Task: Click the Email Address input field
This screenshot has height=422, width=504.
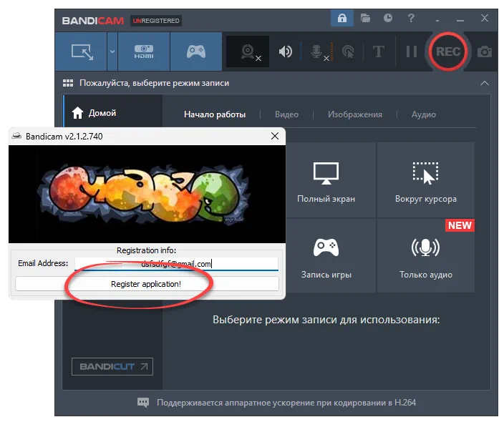Action: [x=176, y=264]
